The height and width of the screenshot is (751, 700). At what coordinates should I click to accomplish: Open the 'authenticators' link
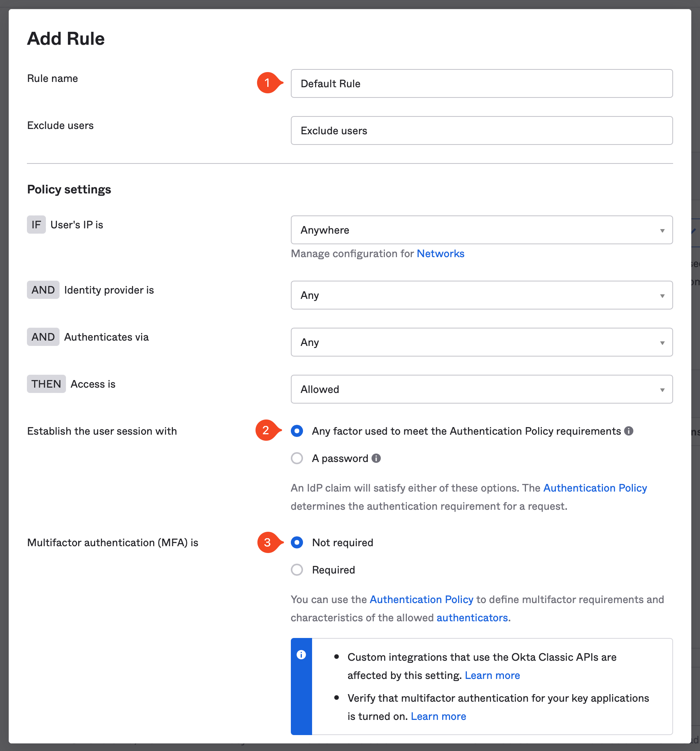(472, 617)
